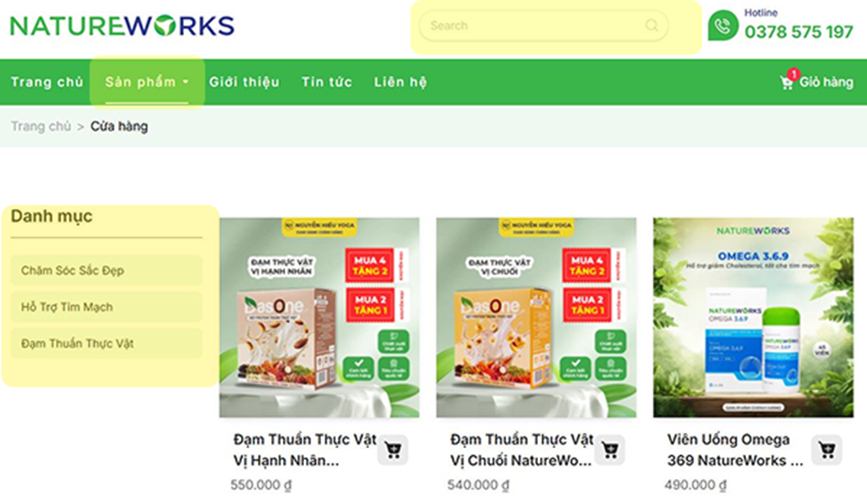Add Đạm Thuần Thực Vật Vị Chuối to cart
The height and width of the screenshot is (504, 867).
point(610,450)
